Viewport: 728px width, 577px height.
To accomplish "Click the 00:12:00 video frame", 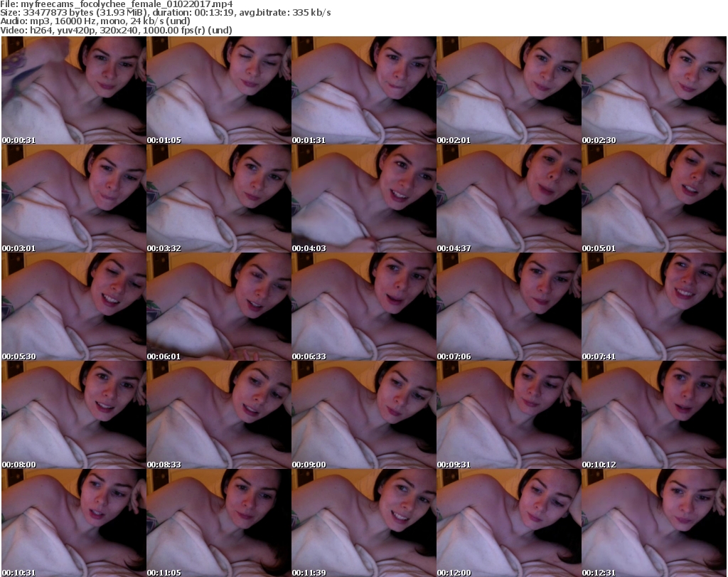I will coord(509,523).
